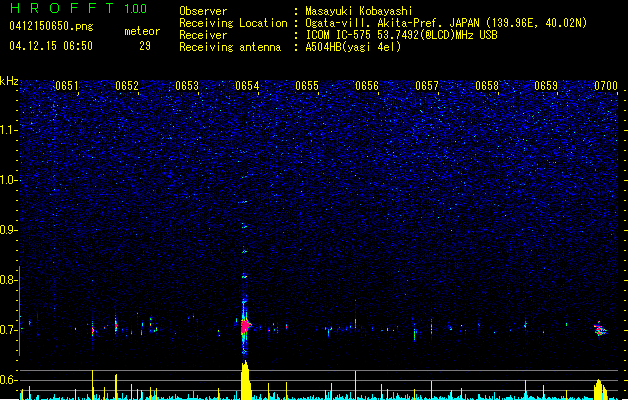The height and width of the screenshot is (400, 629).
Task: Click the 'Receiving antenna' label
Action: 230,47
